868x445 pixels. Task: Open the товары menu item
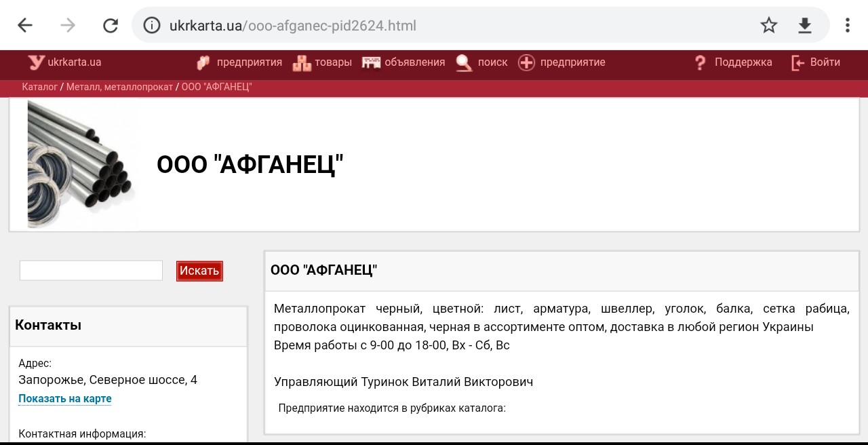tap(332, 62)
